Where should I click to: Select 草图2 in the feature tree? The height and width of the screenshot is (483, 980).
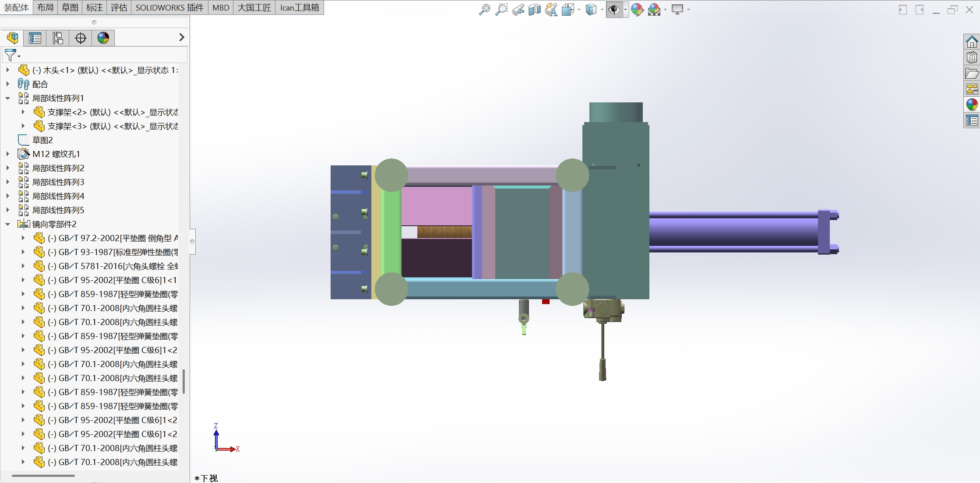pyautogui.click(x=42, y=140)
